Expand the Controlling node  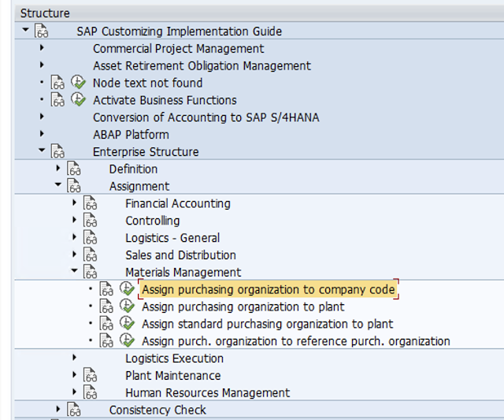point(75,220)
